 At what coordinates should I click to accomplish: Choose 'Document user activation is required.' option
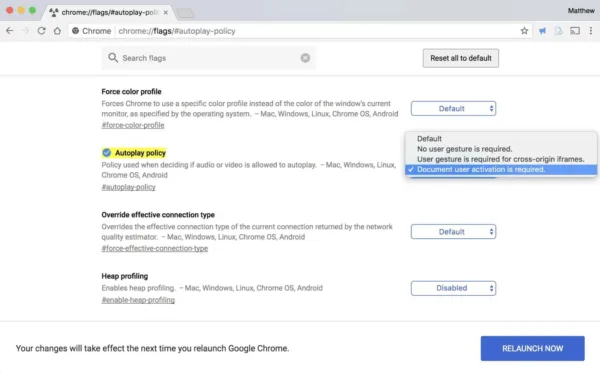click(x=501, y=170)
